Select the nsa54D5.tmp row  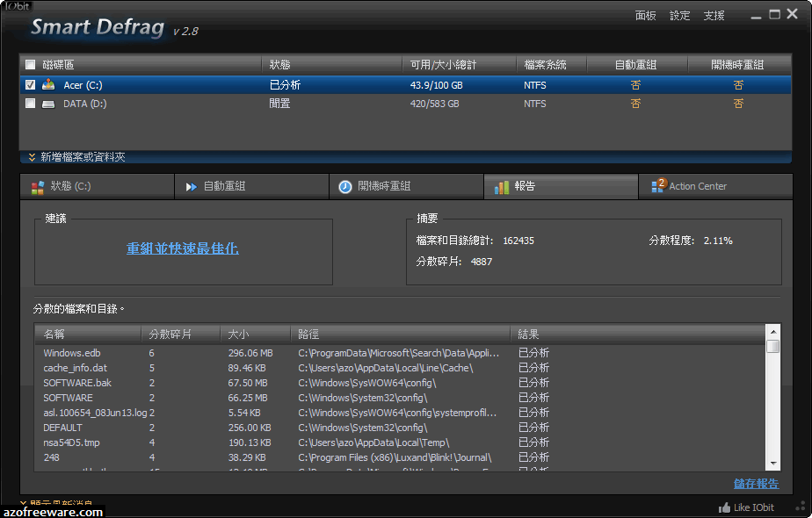coord(401,443)
